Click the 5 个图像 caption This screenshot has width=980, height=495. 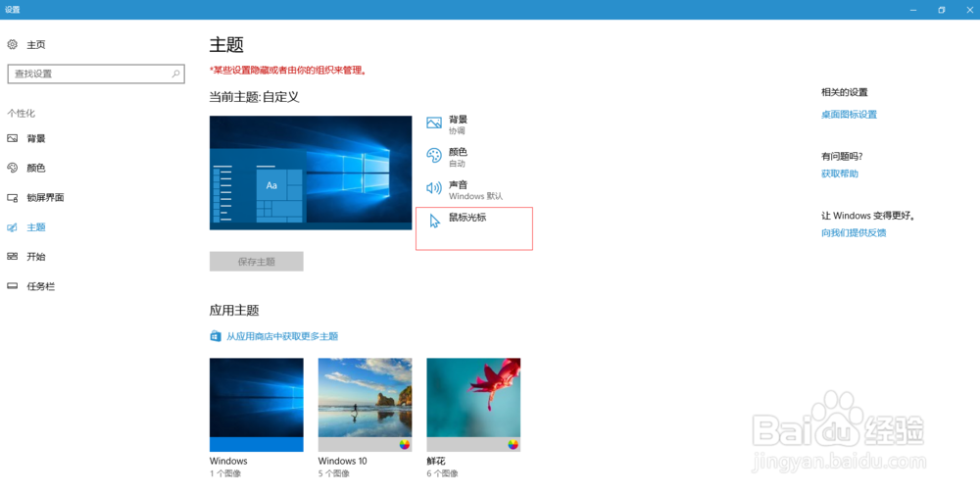(x=334, y=473)
